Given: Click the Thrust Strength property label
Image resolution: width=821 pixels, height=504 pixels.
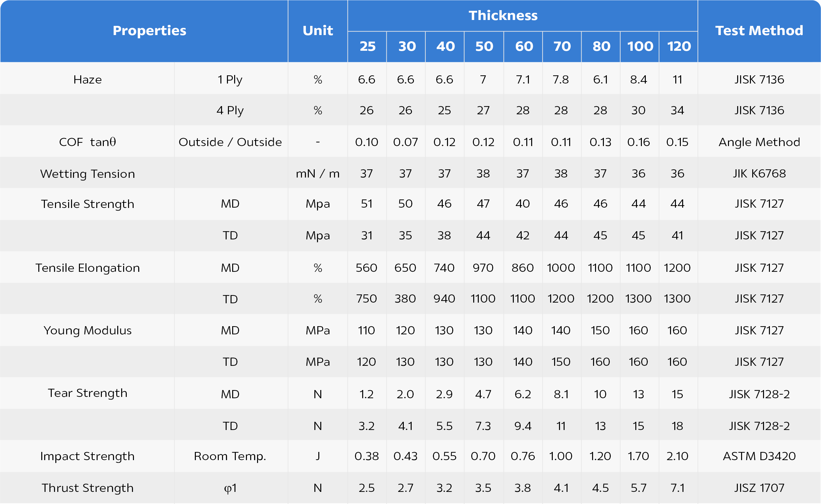Looking at the screenshot, I should tap(87, 488).
